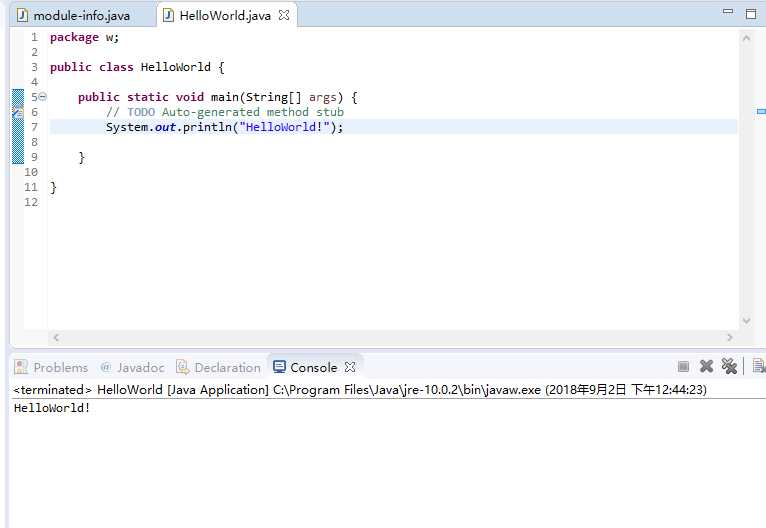Close the Console view
The image size is (766, 528).
350,367
